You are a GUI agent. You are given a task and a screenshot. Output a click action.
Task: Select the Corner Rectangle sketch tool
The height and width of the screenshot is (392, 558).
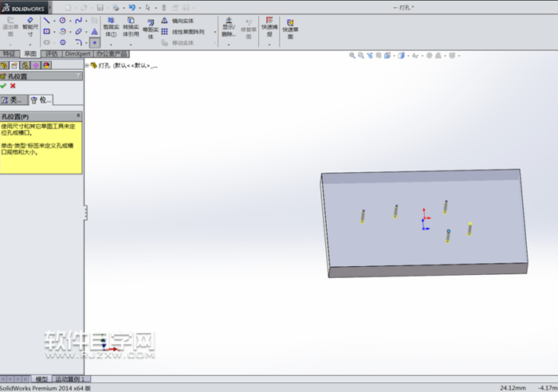tap(46, 32)
